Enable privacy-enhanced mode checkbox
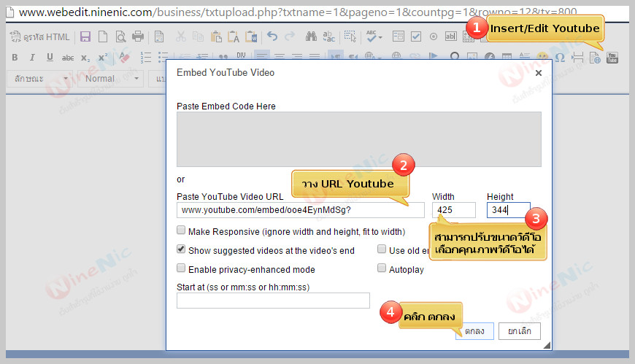Screen dimensions: 635x364 click(181, 268)
